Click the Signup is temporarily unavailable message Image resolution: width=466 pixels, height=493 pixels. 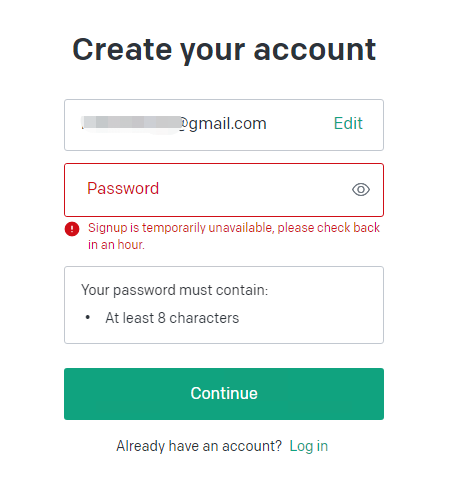click(234, 236)
